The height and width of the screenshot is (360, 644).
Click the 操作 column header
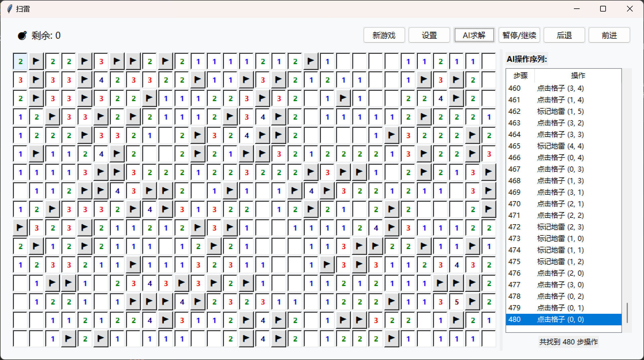[x=578, y=76]
